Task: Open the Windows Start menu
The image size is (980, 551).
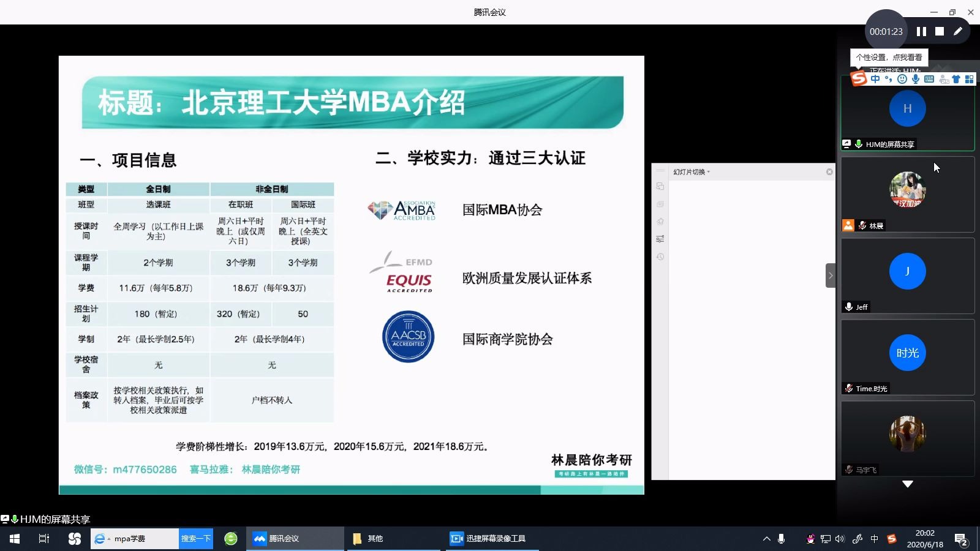Action: (x=15, y=539)
